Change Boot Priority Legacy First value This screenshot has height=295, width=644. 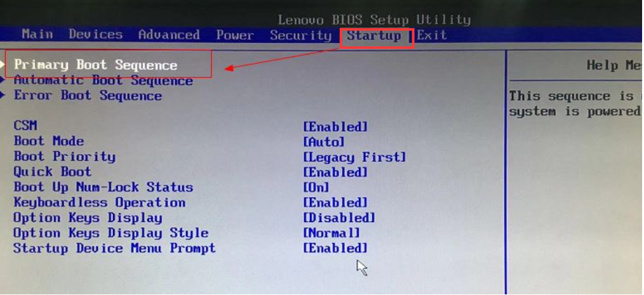tap(354, 157)
